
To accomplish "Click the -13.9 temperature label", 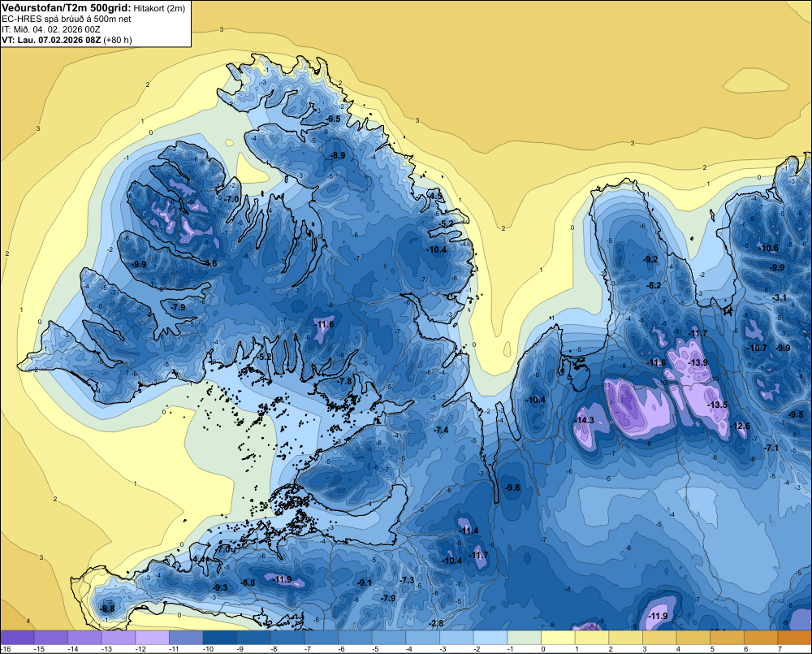I will point(698,362).
